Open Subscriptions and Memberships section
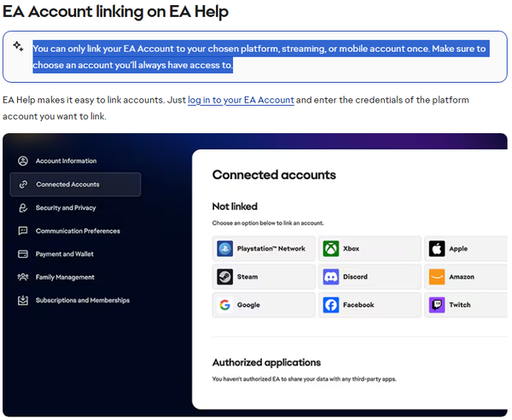512x420 pixels. (x=82, y=300)
